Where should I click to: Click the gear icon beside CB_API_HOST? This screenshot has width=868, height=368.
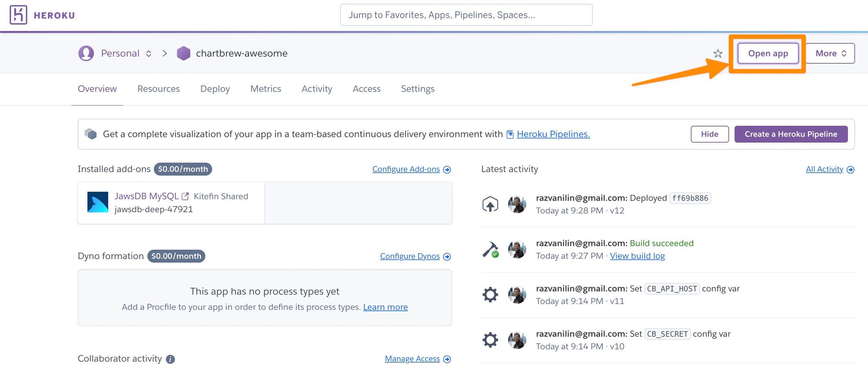coord(490,295)
